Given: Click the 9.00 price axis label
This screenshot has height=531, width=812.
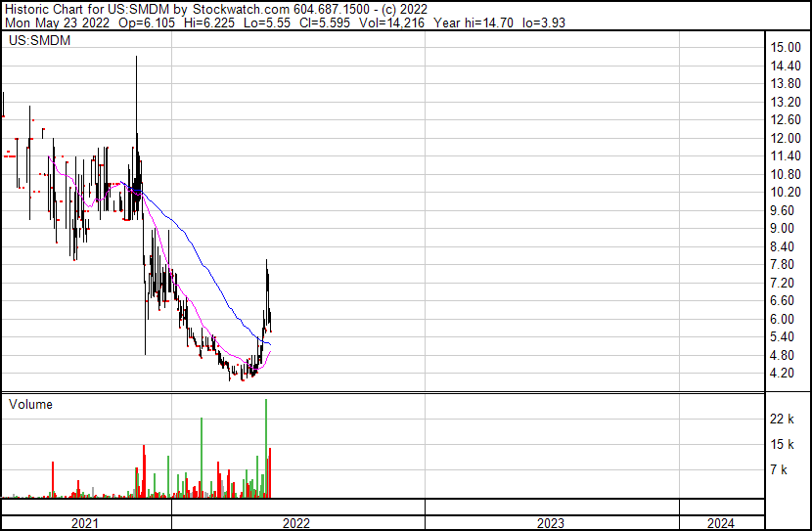Looking at the screenshot, I should [782, 228].
